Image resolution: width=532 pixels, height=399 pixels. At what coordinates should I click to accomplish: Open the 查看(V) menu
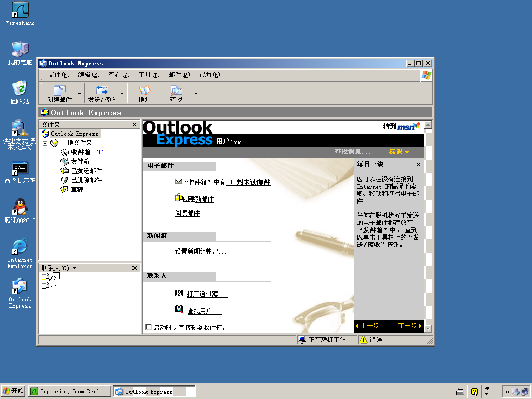119,75
